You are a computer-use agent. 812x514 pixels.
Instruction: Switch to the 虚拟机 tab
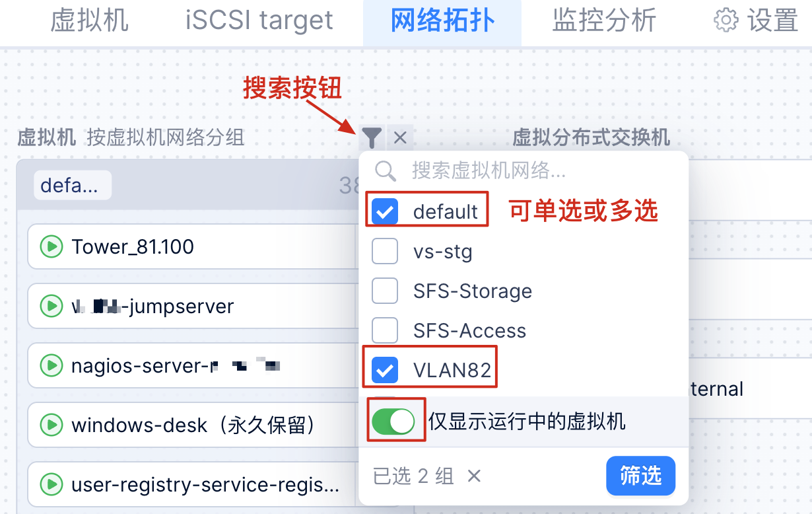click(x=89, y=20)
